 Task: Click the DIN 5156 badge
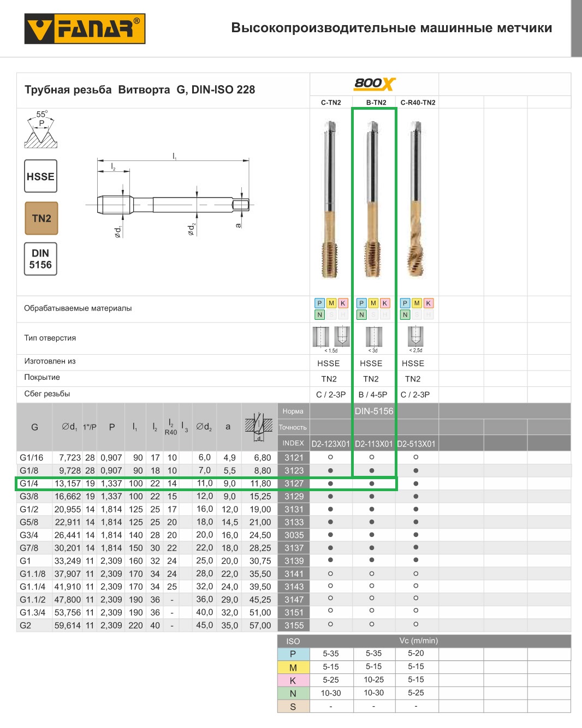point(40,259)
